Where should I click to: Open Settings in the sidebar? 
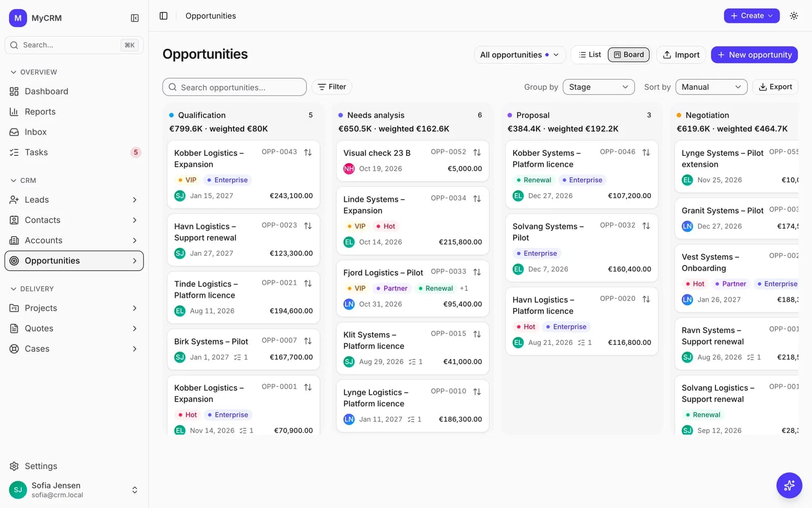pyautogui.click(x=74, y=466)
